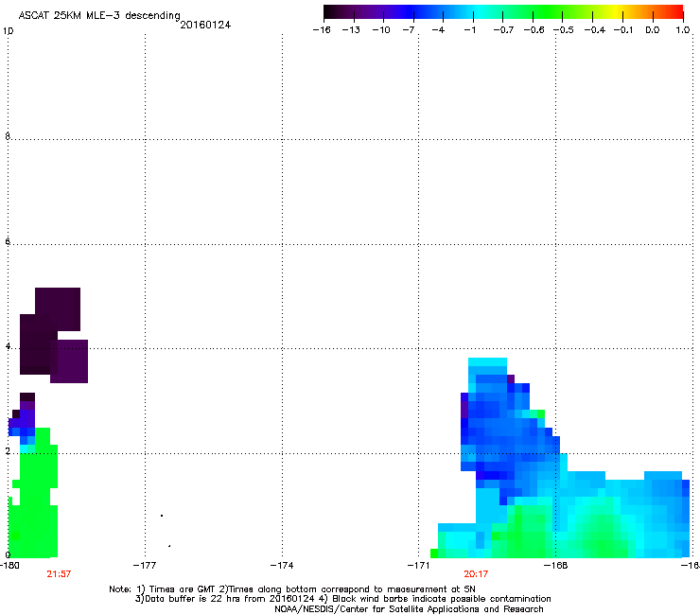
Task: Click the colorbar label -1
Action: tap(469, 30)
